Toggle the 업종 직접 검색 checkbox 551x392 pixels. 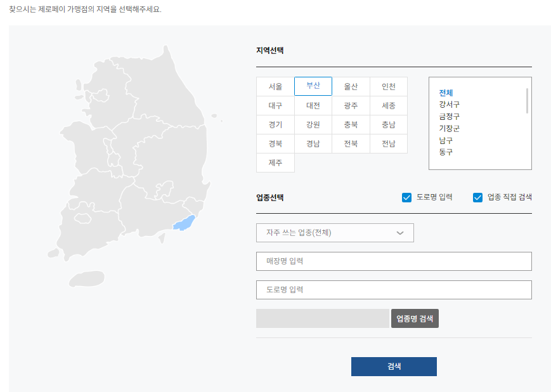tap(477, 197)
